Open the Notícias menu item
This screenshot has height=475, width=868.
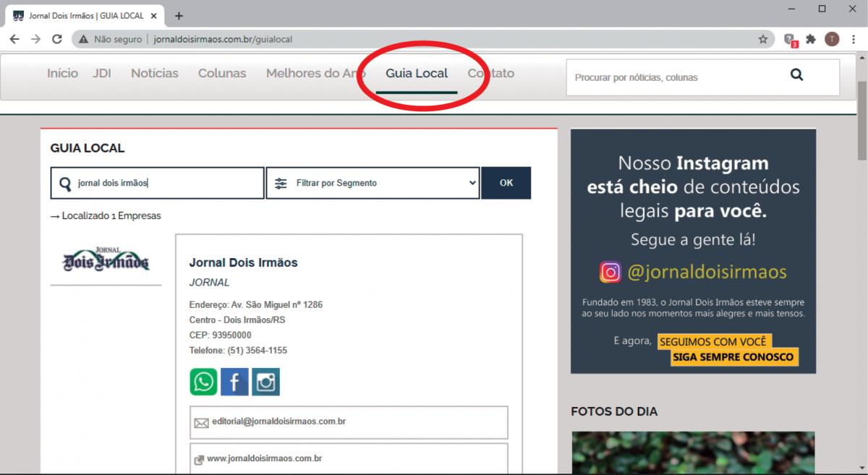tap(155, 73)
